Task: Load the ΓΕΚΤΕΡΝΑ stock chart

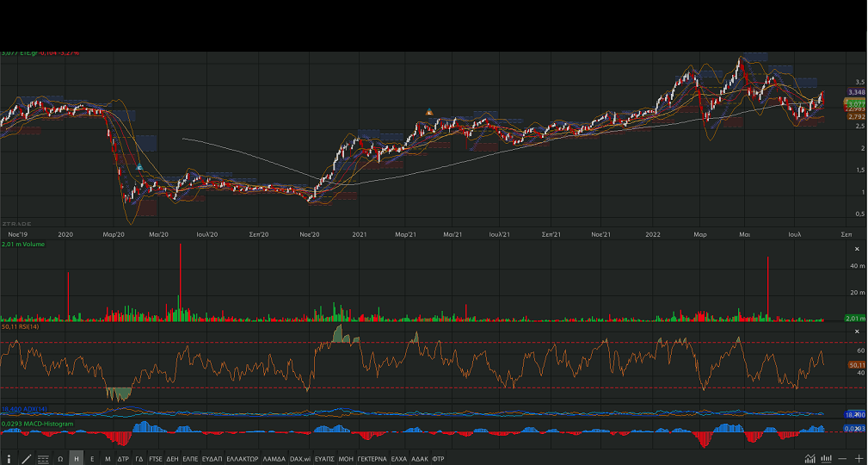Action: click(372, 459)
